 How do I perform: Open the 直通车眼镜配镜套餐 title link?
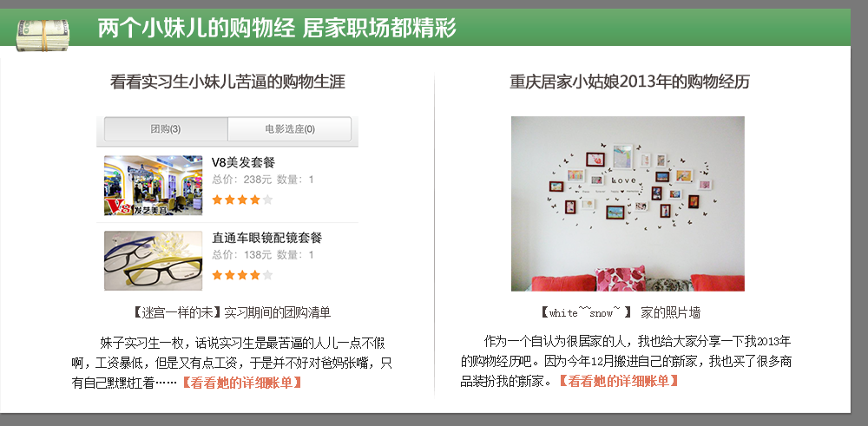[266, 238]
